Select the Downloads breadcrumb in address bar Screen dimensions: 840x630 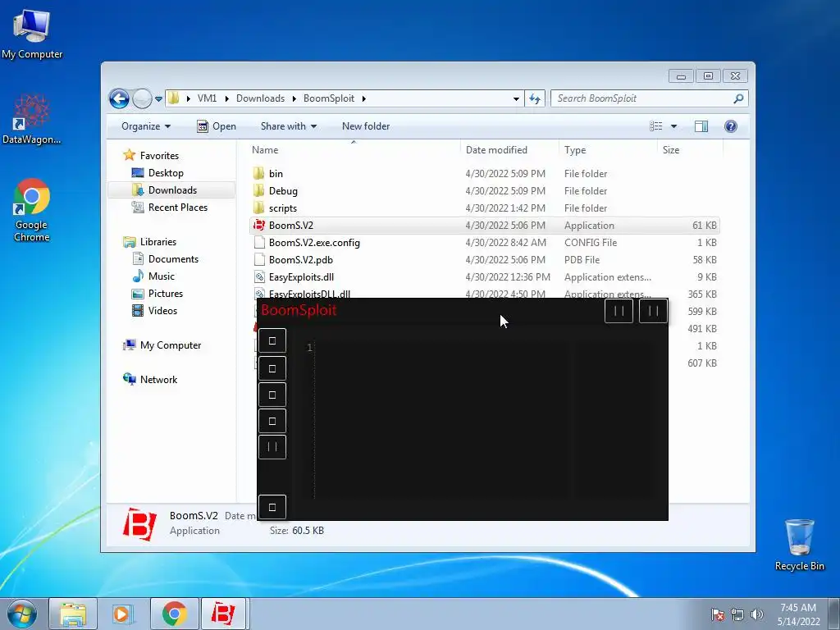(x=260, y=98)
